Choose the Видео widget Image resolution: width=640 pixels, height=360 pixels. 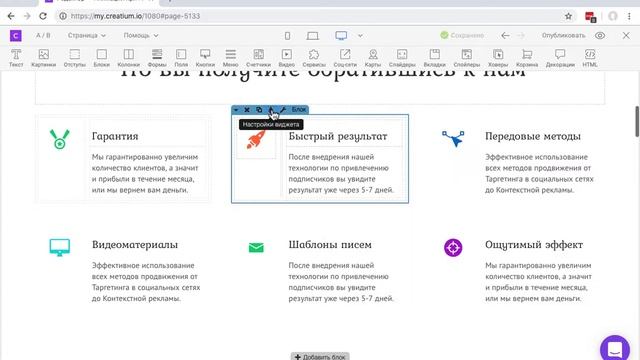(x=287, y=58)
